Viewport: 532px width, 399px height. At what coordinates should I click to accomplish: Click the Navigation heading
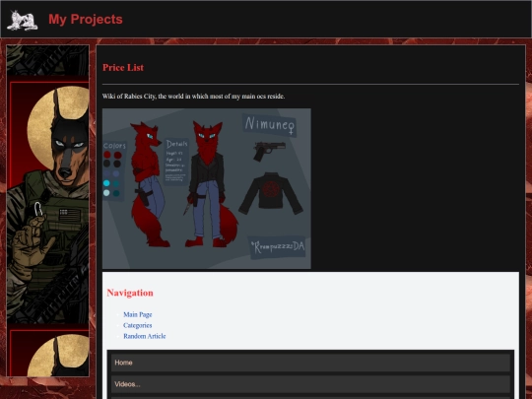(130, 293)
